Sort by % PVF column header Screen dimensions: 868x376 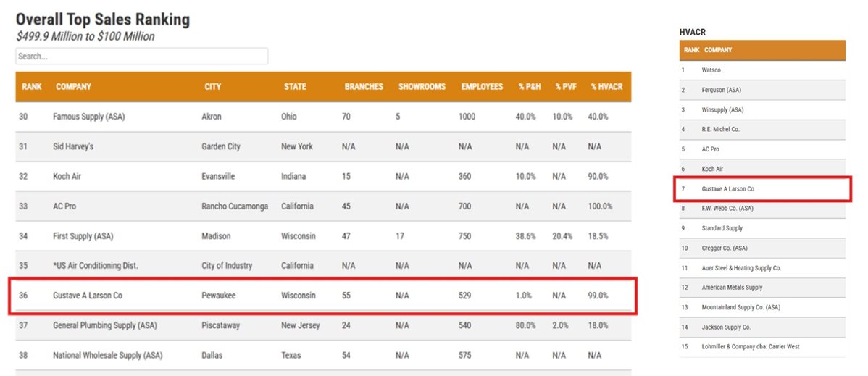pos(567,87)
